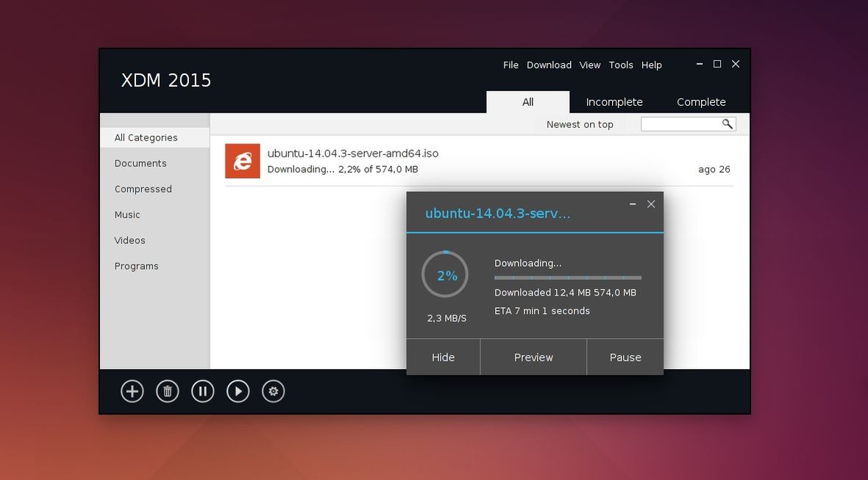Click Preview in the progress dialog

[x=533, y=357]
